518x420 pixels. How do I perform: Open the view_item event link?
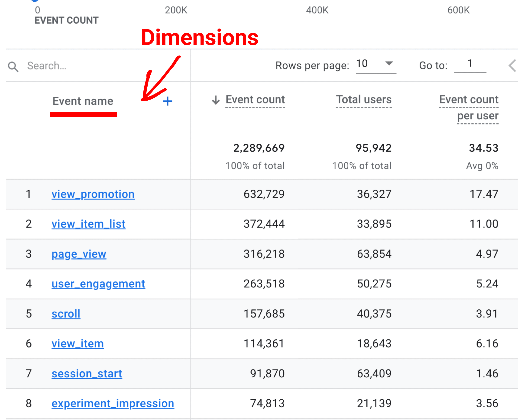point(78,344)
